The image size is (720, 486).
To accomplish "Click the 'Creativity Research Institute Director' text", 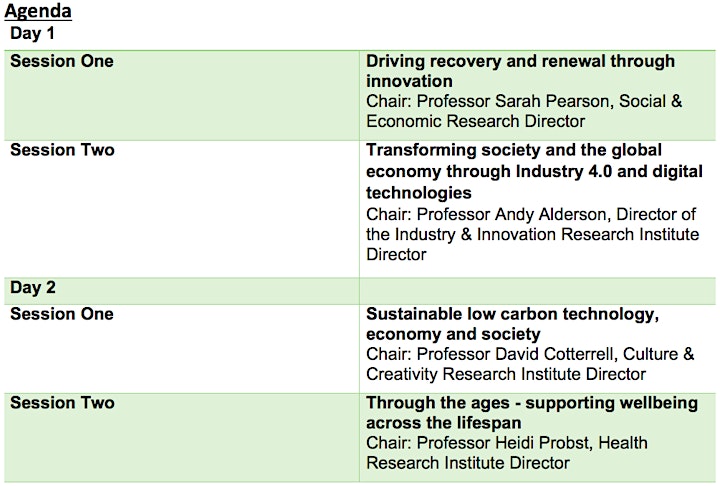I will point(506,374).
